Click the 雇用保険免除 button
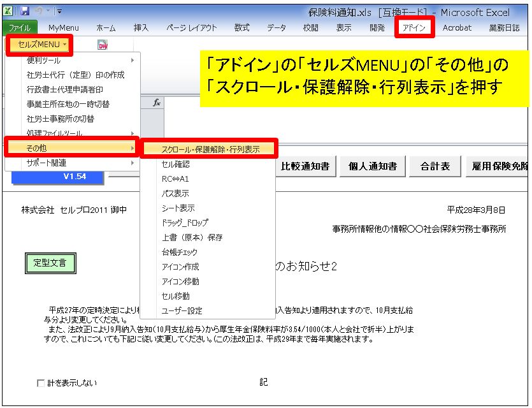This screenshot has height=408, width=532. point(498,166)
